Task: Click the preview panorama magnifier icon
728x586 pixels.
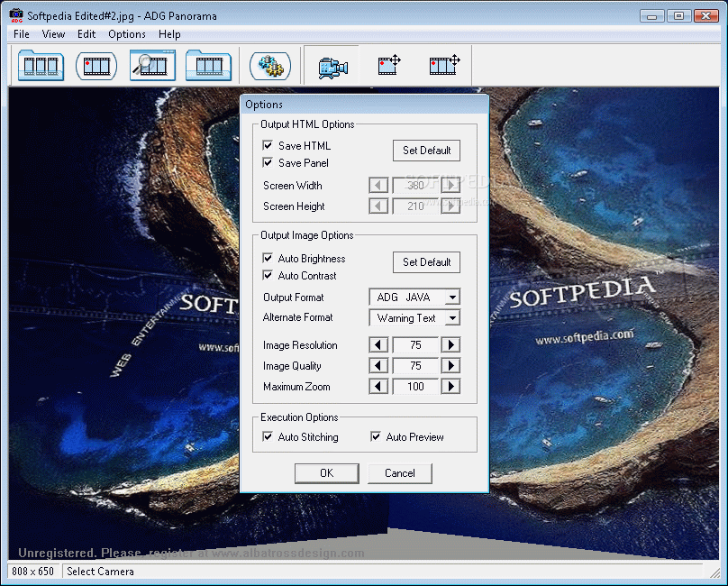Action: 152,66
